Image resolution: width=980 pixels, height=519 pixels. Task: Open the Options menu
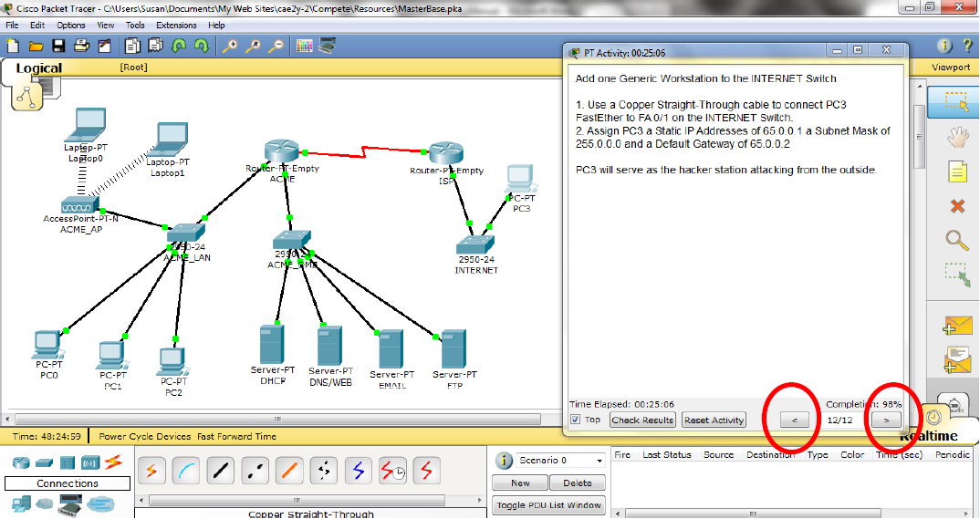tap(70, 25)
